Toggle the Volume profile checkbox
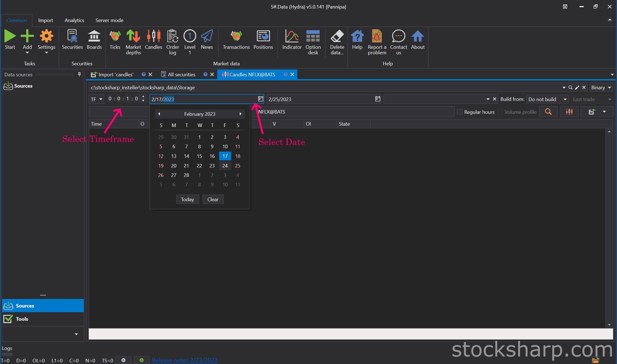The width and height of the screenshot is (617, 364). pyautogui.click(x=500, y=112)
